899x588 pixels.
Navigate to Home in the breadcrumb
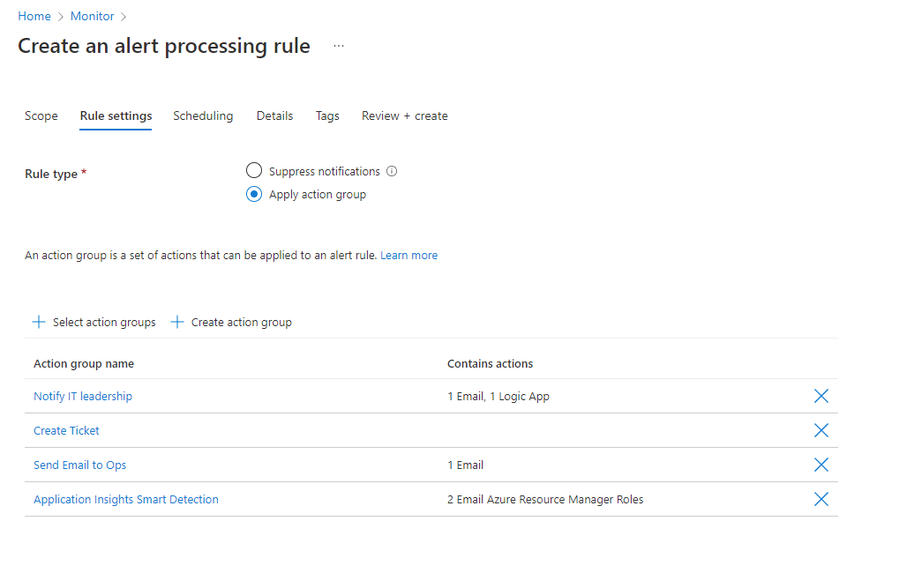coord(34,16)
